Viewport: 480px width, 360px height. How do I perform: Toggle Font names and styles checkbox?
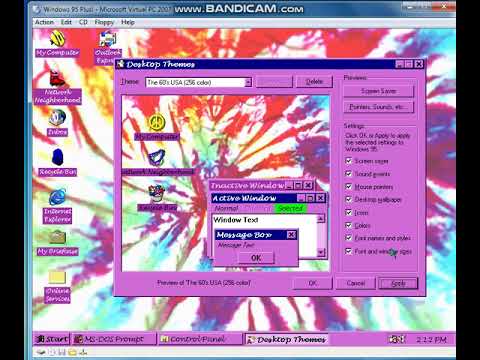pyautogui.click(x=349, y=238)
